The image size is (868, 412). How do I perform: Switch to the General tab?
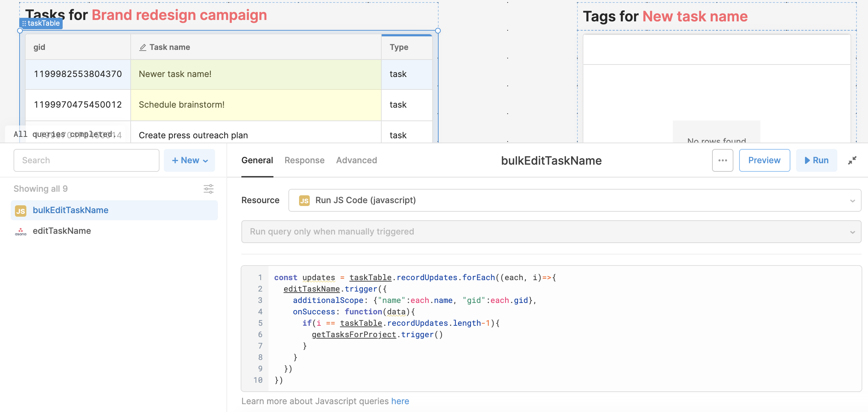tap(257, 160)
